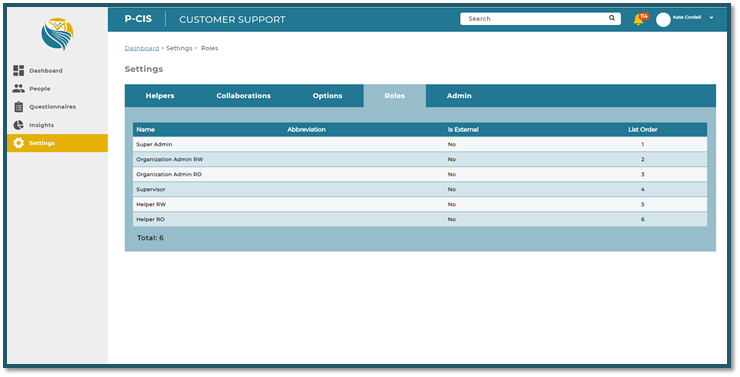Follow the Dashboard breadcrumb link
740x377 pixels.
tap(142, 48)
